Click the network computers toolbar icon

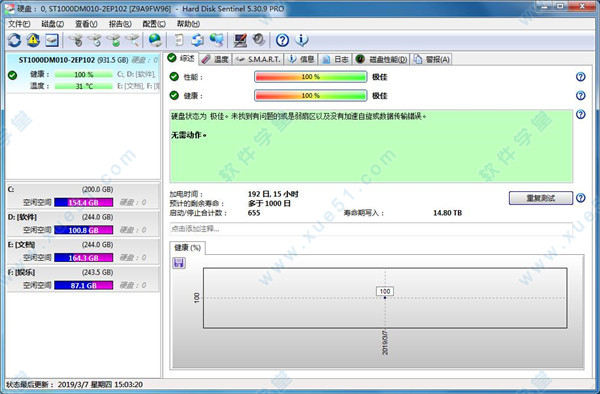coord(217,40)
